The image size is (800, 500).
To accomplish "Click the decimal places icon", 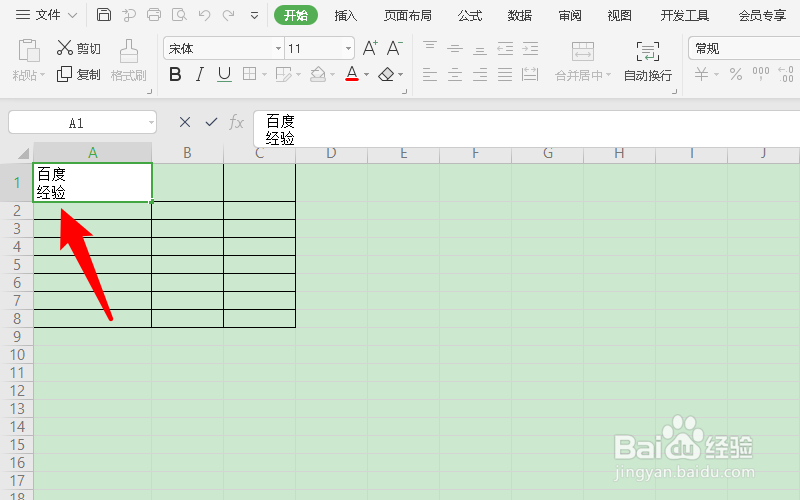I will tap(786, 74).
